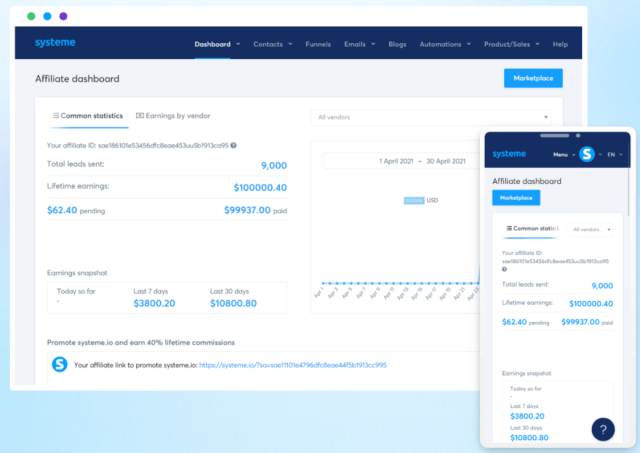
Task: Click the desktop total leads value 9,000
Action: coord(274,165)
